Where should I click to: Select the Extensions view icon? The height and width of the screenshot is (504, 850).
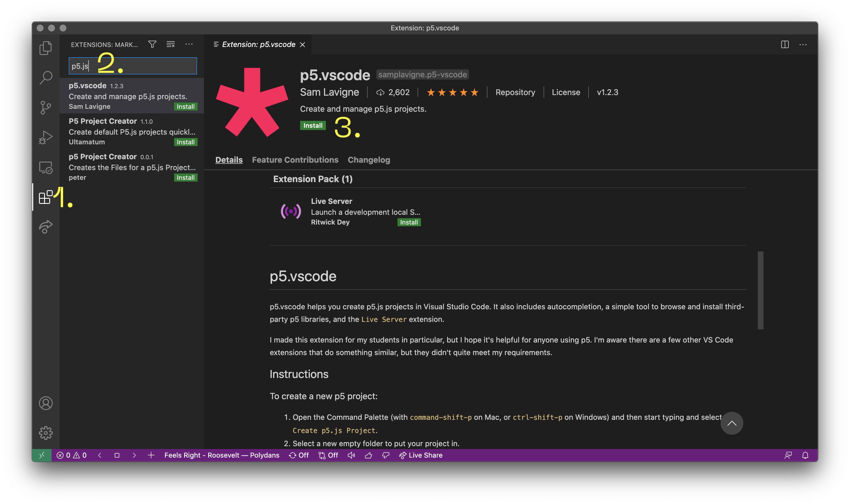tap(46, 197)
